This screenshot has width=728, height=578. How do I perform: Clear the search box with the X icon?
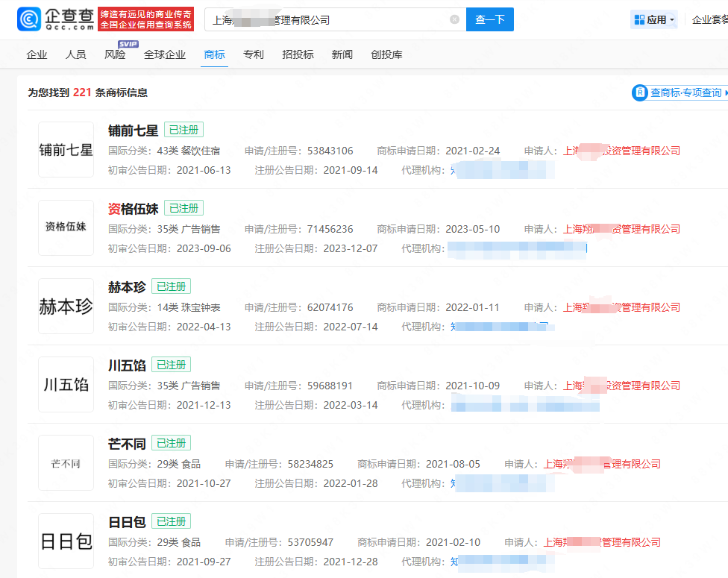pyautogui.click(x=454, y=19)
